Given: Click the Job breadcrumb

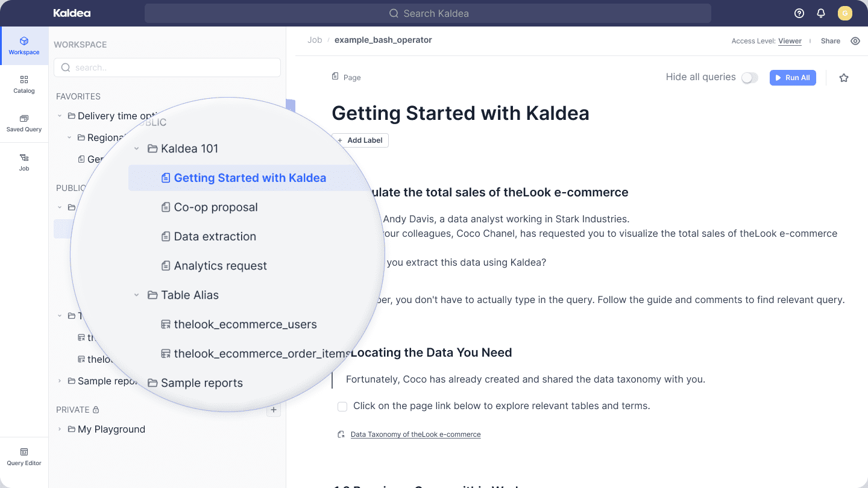Looking at the screenshot, I should (x=315, y=40).
